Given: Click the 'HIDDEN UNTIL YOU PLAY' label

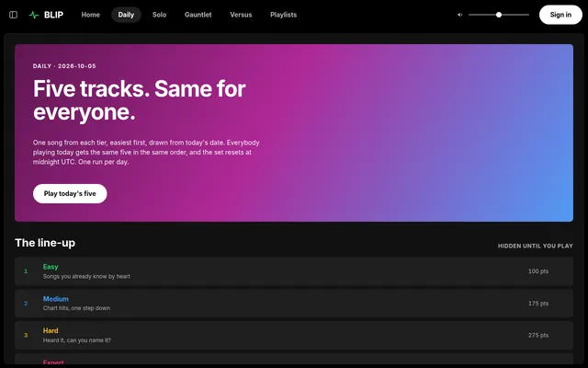Looking at the screenshot, I should point(535,246).
